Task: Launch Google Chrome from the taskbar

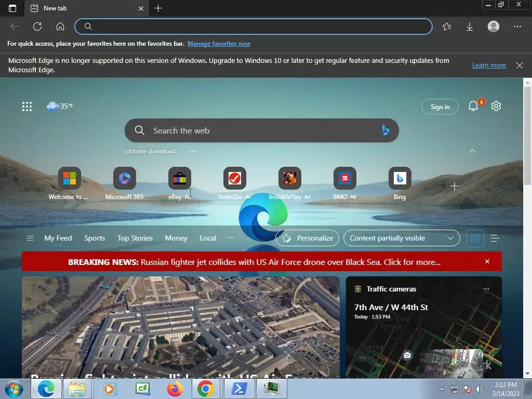Action: [206, 389]
